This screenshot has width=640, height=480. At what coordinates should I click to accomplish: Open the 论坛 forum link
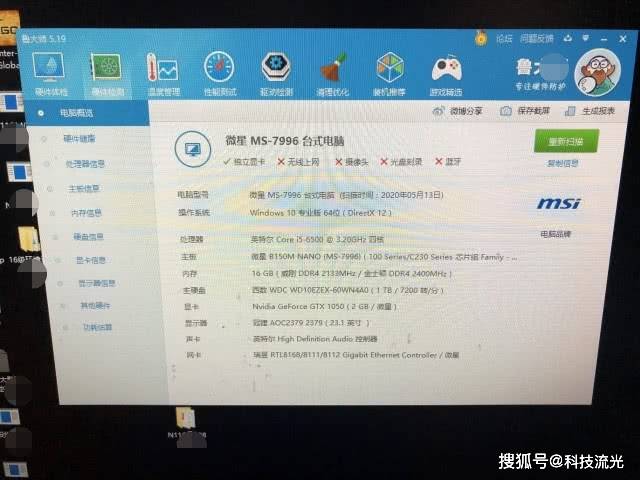click(x=504, y=39)
